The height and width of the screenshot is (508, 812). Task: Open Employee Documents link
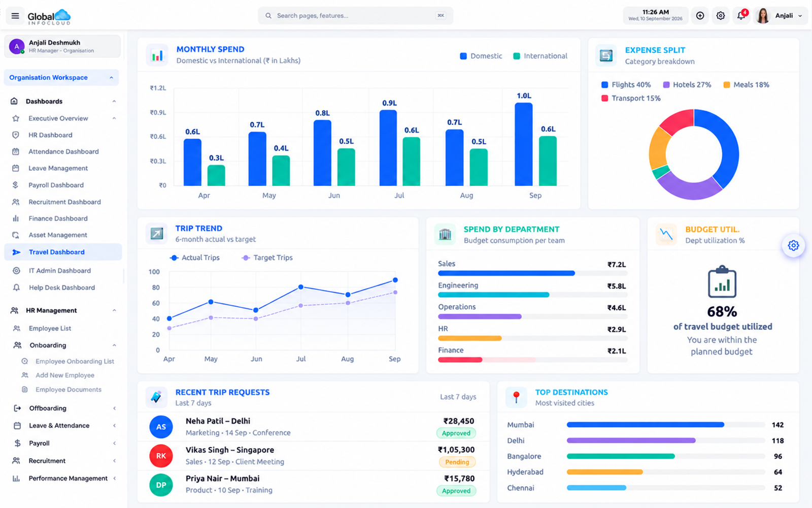(69, 390)
